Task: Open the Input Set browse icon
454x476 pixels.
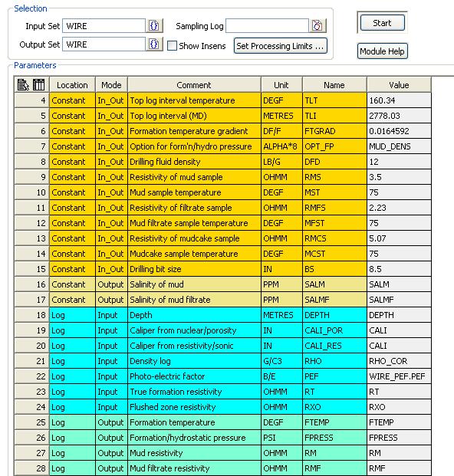Action: (x=154, y=26)
